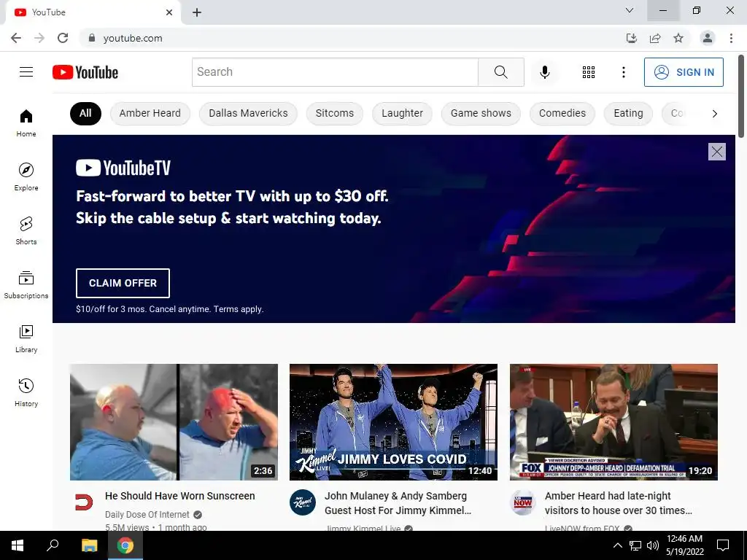This screenshot has width=747, height=560.
Task: Open Library in the sidebar
Action: (x=26, y=338)
